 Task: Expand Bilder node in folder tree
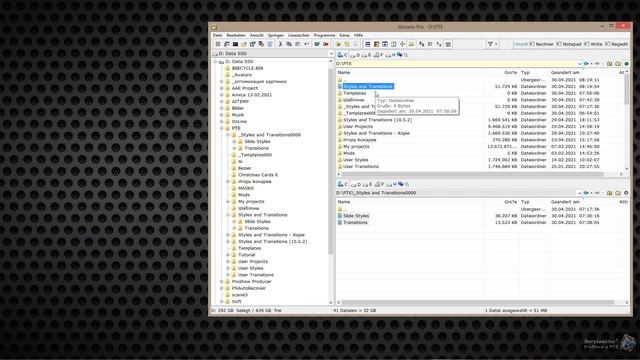[222, 108]
